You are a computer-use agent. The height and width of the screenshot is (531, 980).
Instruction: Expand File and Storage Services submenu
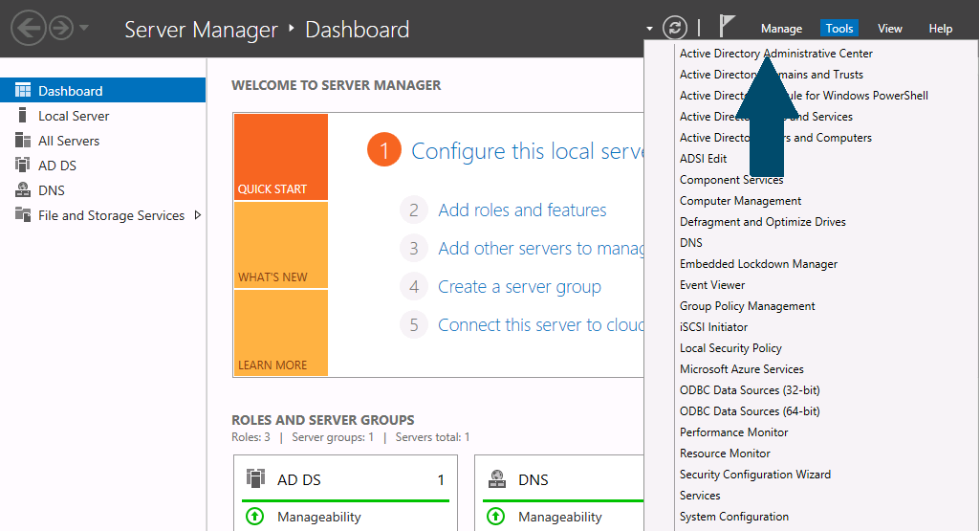click(198, 215)
